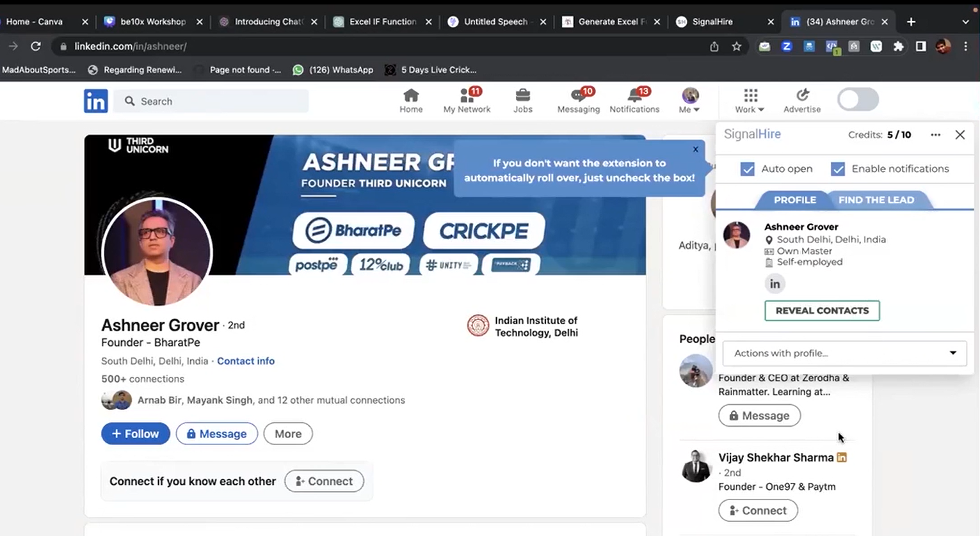The width and height of the screenshot is (980, 536).
Task: Bookmark this page with the star icon
Action: (x=737, y=47)
